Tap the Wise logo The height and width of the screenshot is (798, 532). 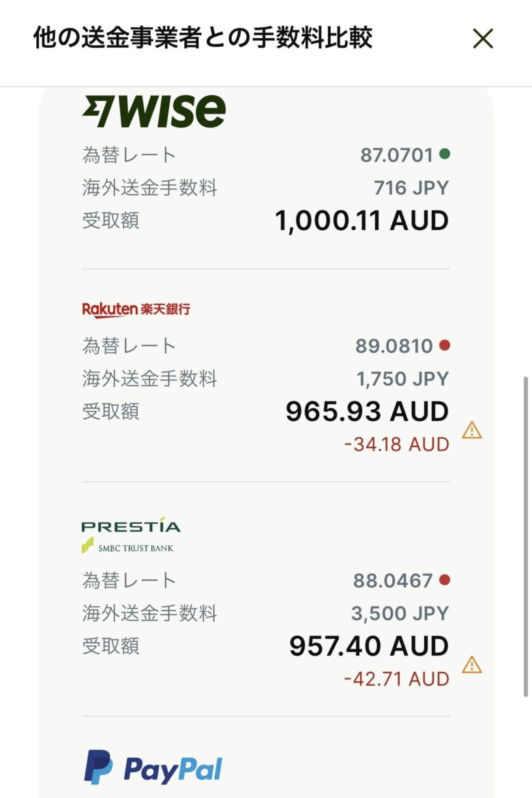(x=153, y=111)
